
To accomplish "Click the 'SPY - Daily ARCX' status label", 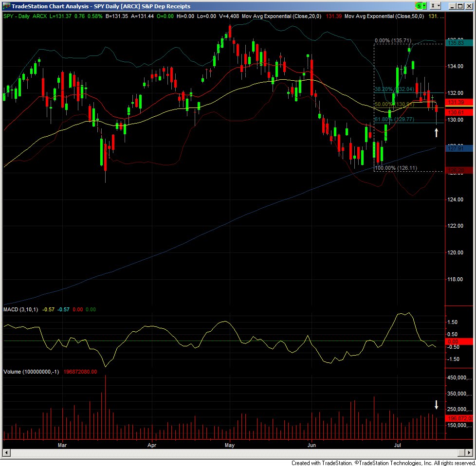I will click(25, 17).
